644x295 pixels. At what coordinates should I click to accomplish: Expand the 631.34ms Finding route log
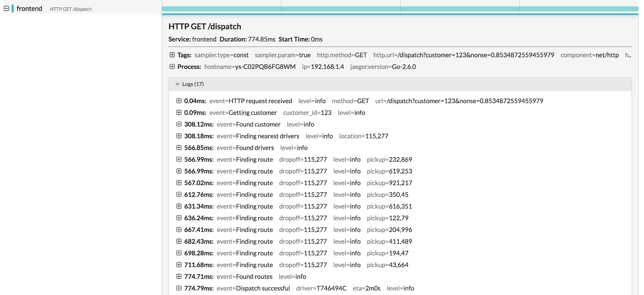[179, 206]
